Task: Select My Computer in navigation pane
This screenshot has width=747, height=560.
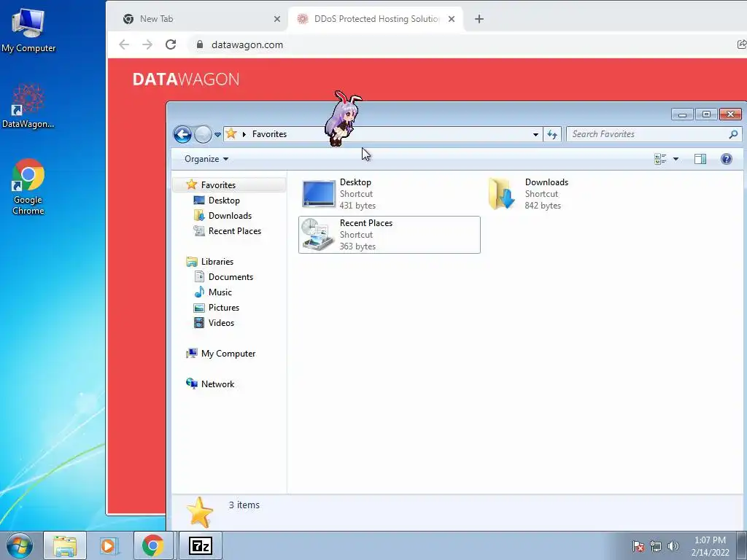Action: click(228, 354)
